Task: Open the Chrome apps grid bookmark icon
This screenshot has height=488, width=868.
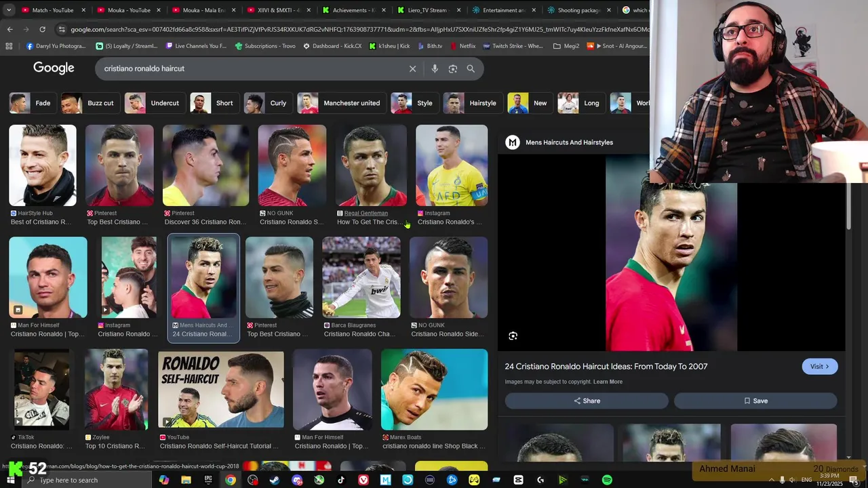Action: [9, 46]
